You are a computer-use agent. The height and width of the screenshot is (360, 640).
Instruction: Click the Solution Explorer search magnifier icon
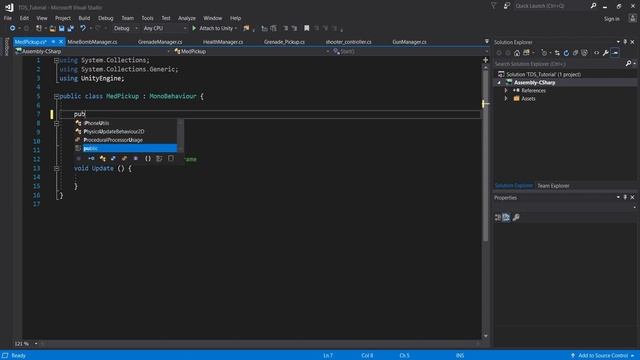click(629, 64)
